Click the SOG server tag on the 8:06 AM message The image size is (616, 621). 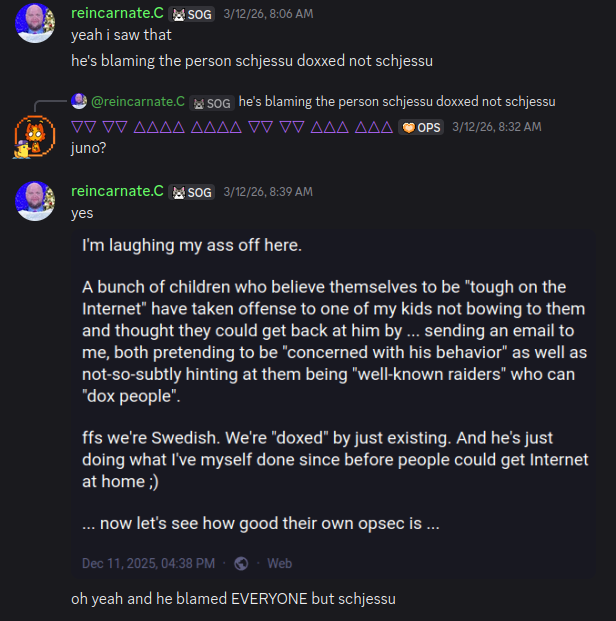(191, 15)
